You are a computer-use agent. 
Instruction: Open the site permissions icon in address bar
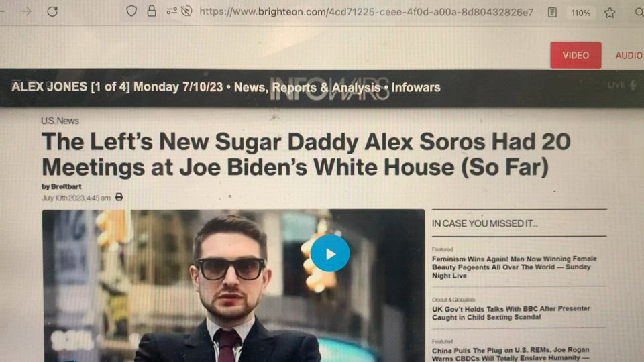pyautogui.click(x=172, y=11)
